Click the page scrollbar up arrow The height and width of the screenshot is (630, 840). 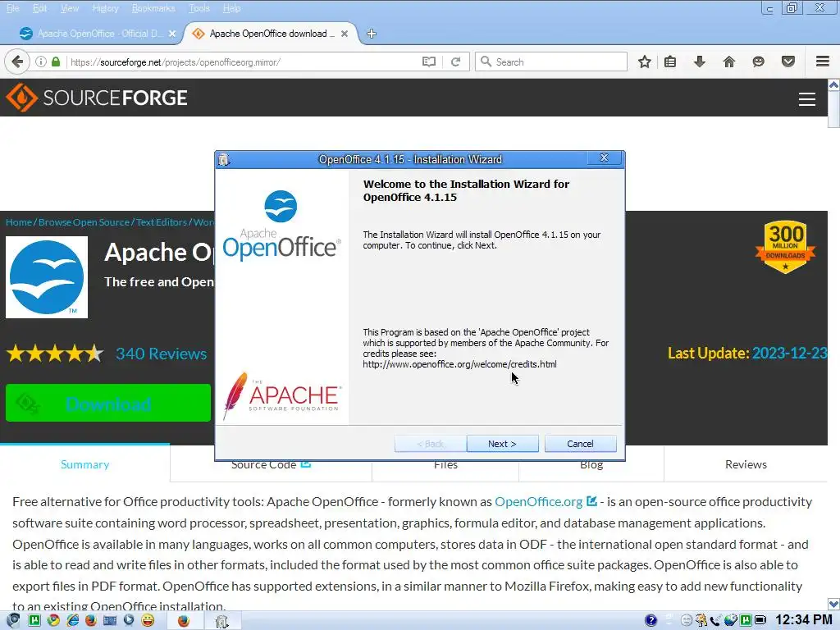click(833, 85)
